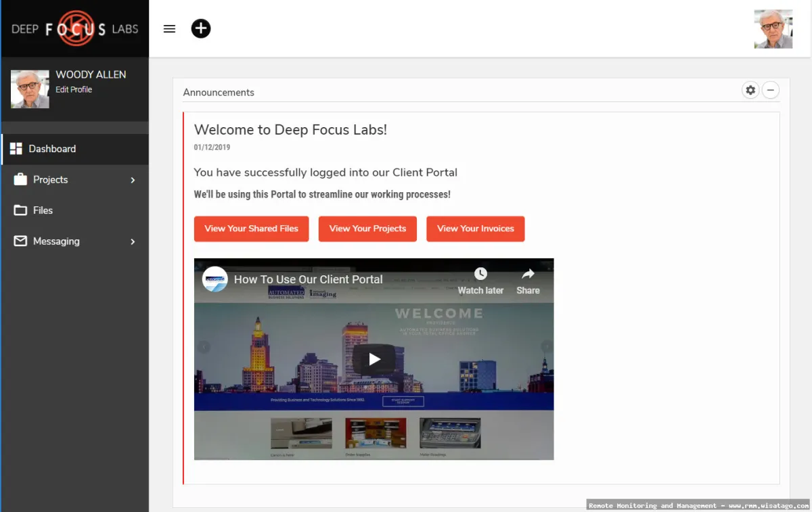Click the Files folder icon

coord(21,210)
